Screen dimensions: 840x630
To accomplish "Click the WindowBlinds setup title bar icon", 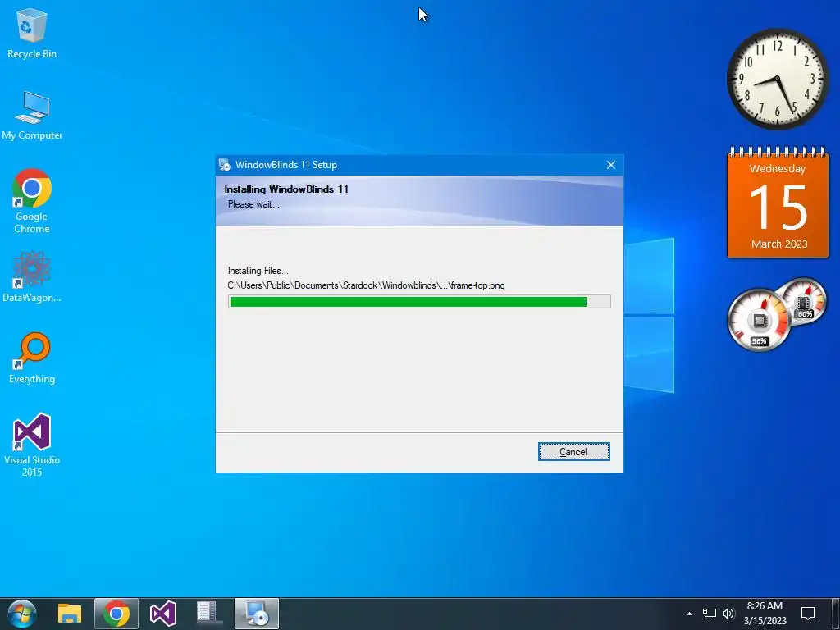I will click(x=225, y=164).
